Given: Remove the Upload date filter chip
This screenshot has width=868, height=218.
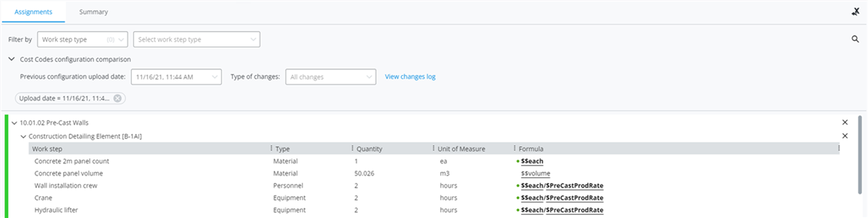Looking at the screenshot, I should (x=118, y=98).
